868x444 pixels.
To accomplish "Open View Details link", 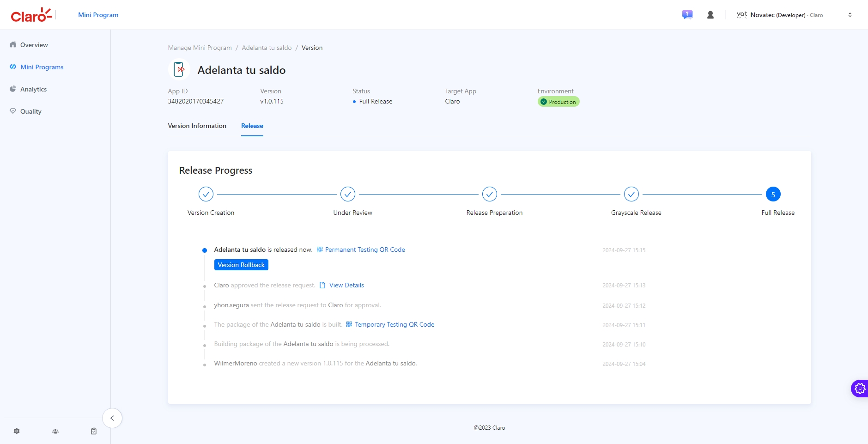I will click(346, 285).
